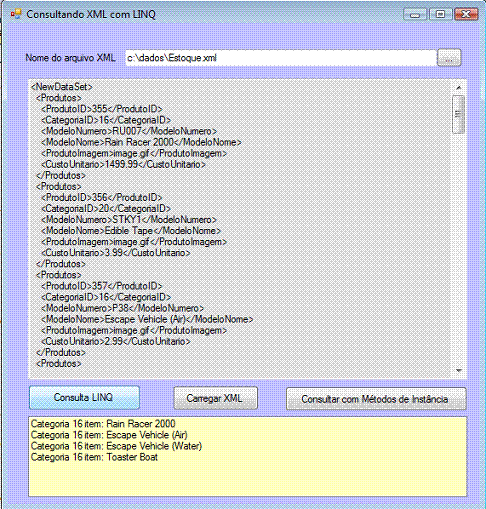Click the scroll up arrow in XML viewer
This screenshot has height=509, width=486.
click(459, 87)
